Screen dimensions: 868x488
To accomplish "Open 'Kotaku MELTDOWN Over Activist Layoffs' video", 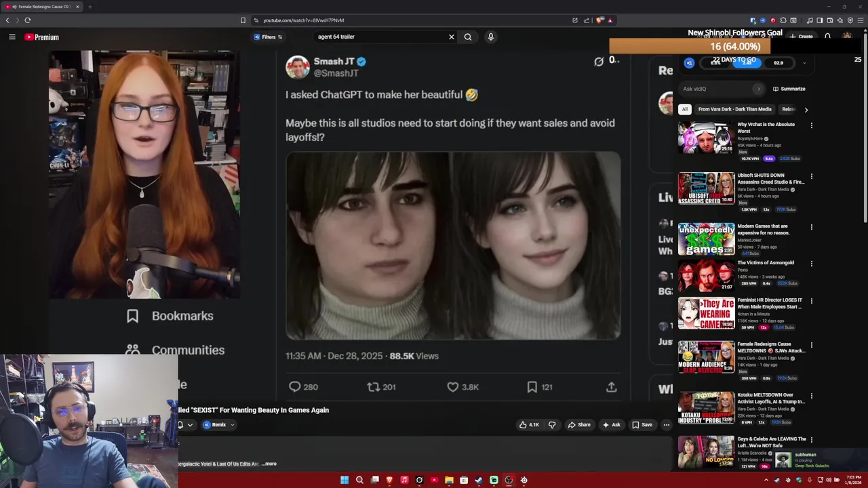I will [771, 398].
